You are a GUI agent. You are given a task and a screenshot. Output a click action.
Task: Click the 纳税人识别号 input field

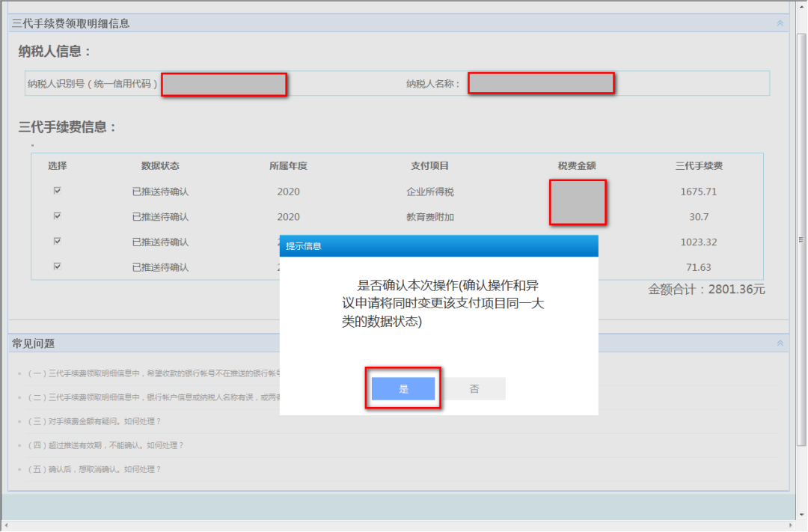[224, 83]
